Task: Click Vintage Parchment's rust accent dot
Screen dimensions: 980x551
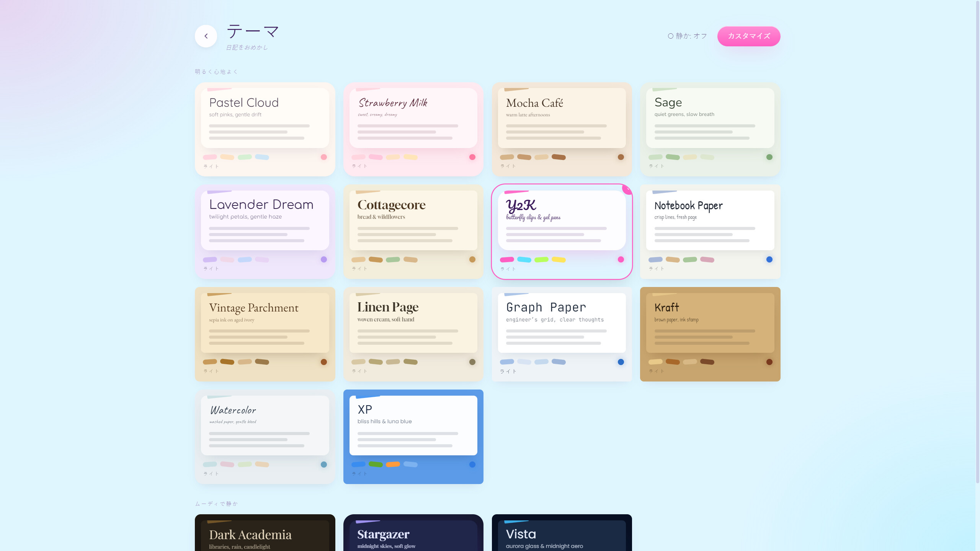Action: tap(324, 362)
